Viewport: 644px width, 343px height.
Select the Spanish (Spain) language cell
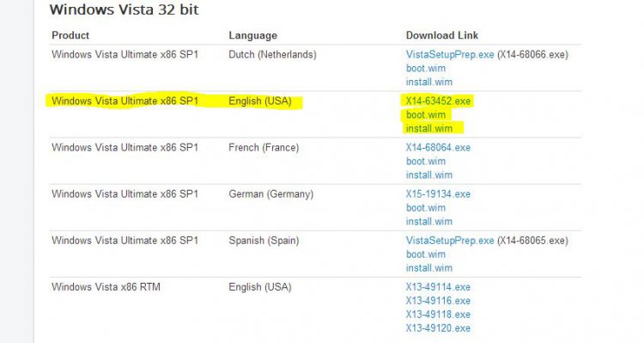(264, 241)
